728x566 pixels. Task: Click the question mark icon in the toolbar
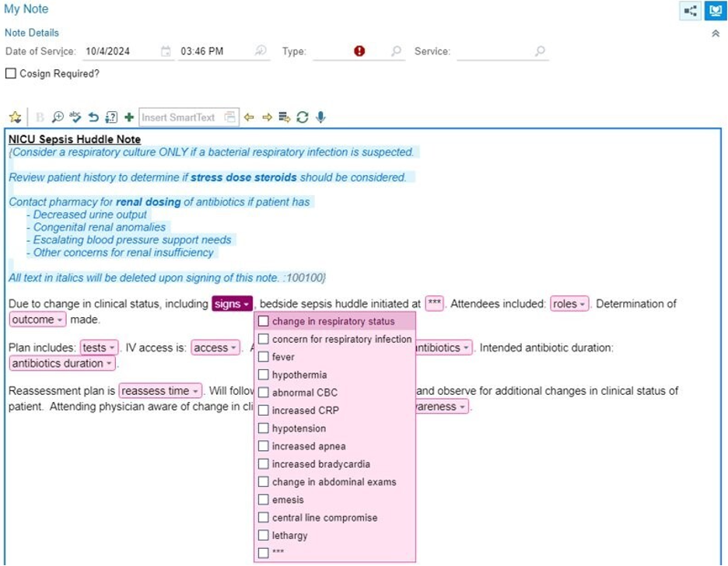(111, 117)
